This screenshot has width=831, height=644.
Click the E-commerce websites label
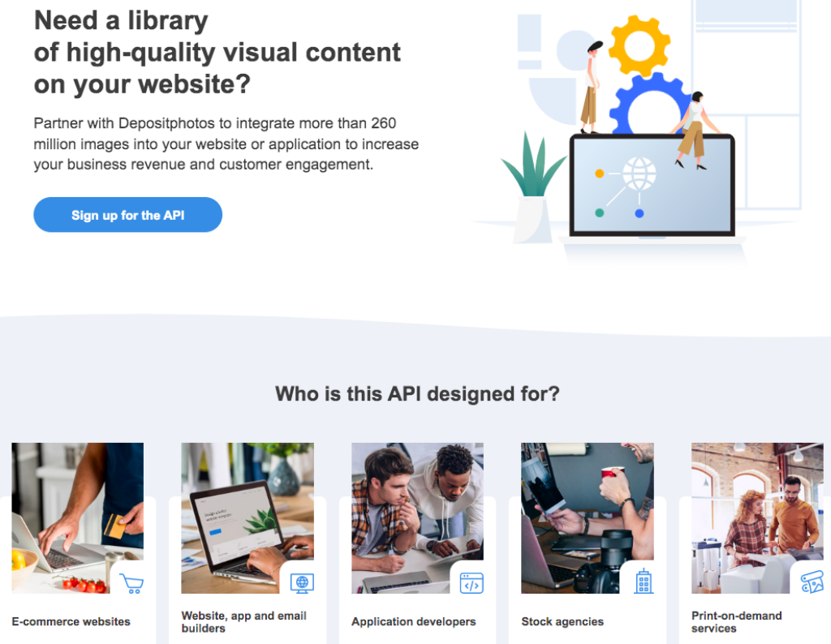(71, 621)
